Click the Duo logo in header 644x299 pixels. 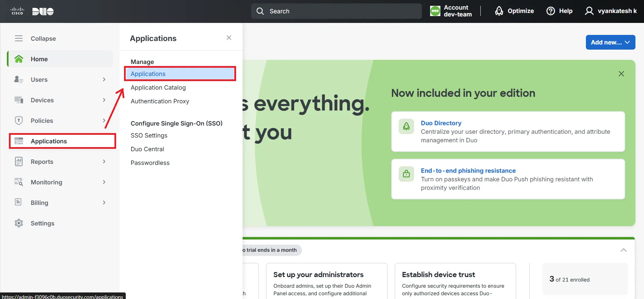coord(43,11)
